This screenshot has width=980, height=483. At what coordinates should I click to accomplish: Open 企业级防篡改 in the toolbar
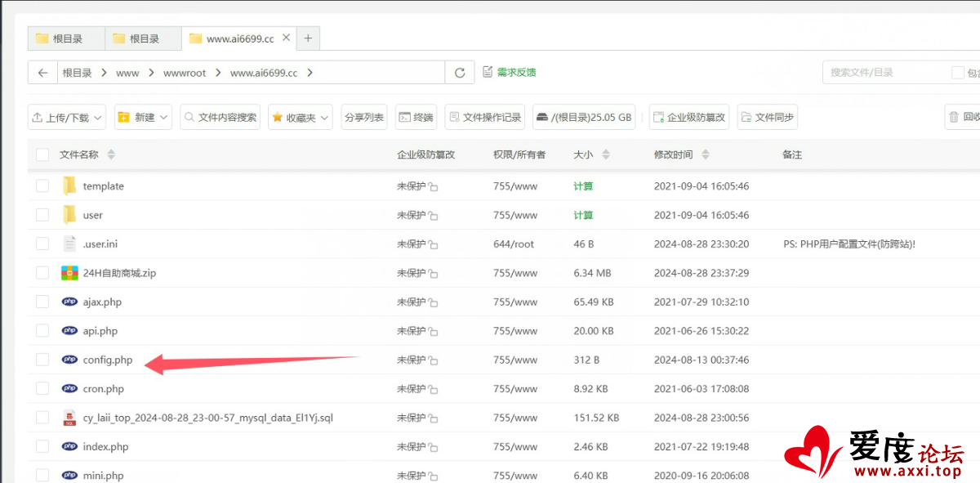tap(688, 117)
